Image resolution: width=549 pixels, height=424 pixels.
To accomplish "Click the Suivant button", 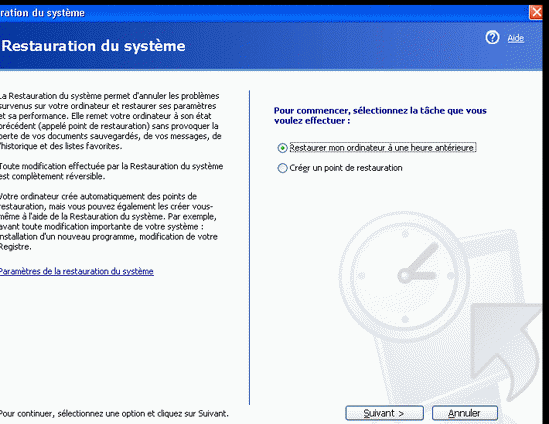I will pos(384,413).
